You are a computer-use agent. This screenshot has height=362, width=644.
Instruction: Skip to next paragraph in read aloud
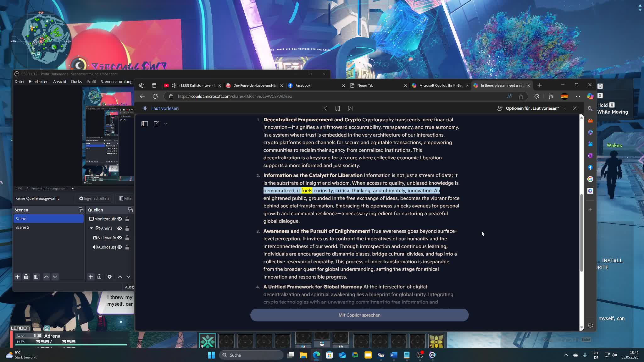[x=350, y=108]
